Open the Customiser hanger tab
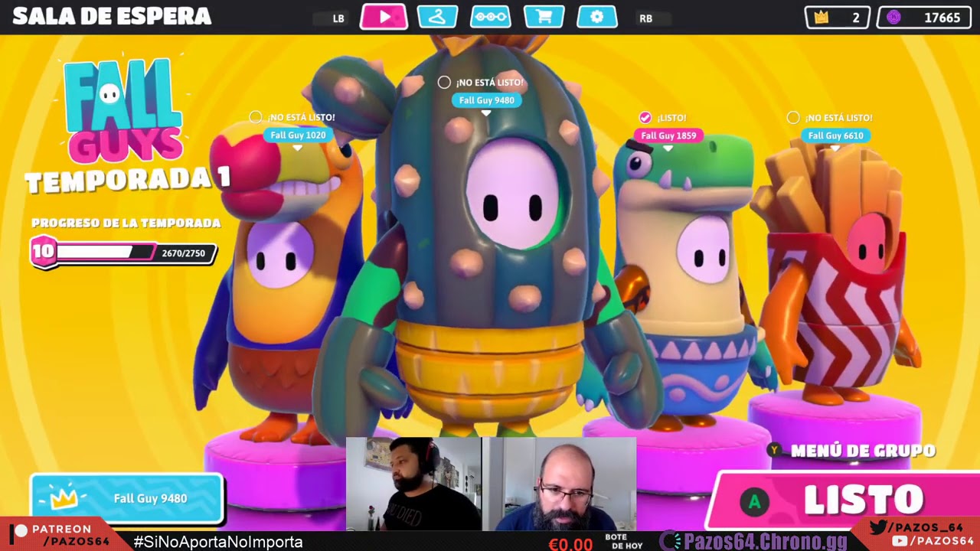The image size is (980, 551). coord(437,17)
